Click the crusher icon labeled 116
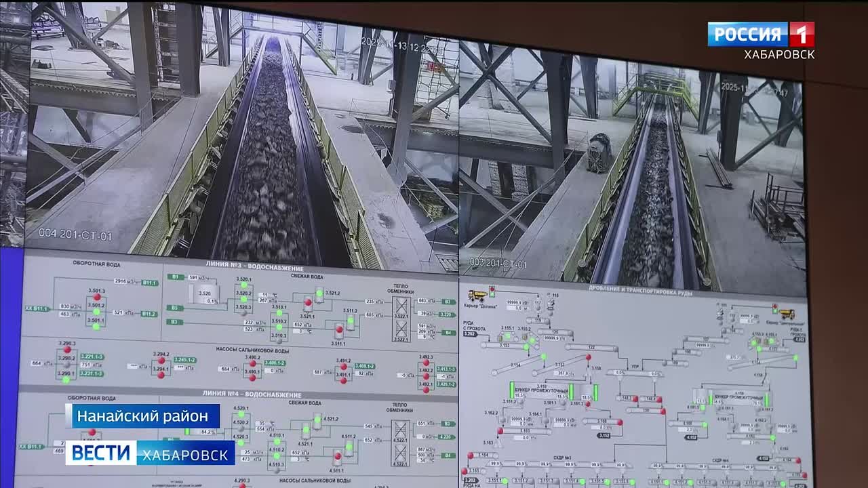 click(x=550, y=304)
